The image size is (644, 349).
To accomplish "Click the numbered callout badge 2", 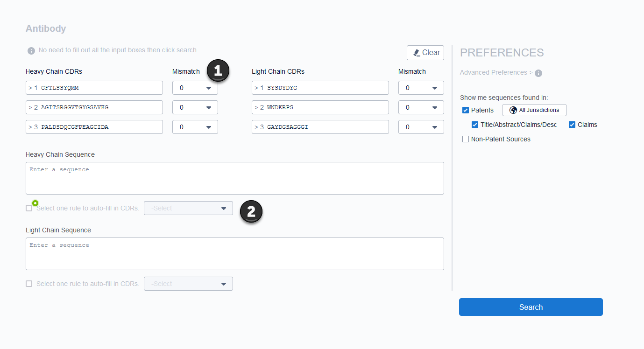I will tap(251, 212).
